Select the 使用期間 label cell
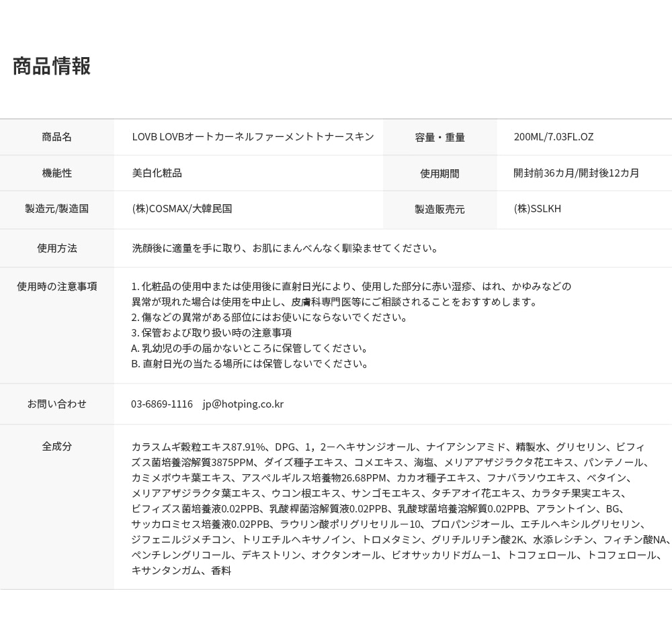This screenshot has height=638, width=672. click(x=439, y=173)
